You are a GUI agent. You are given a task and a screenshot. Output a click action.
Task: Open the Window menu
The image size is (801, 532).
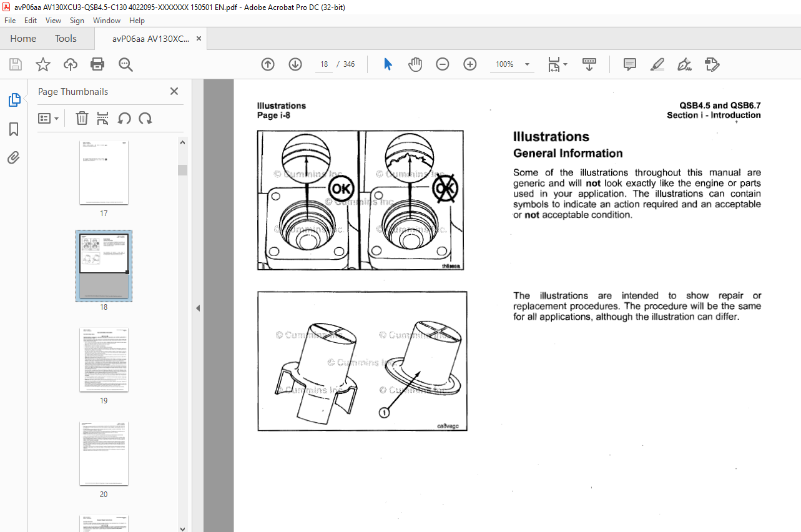107,21
